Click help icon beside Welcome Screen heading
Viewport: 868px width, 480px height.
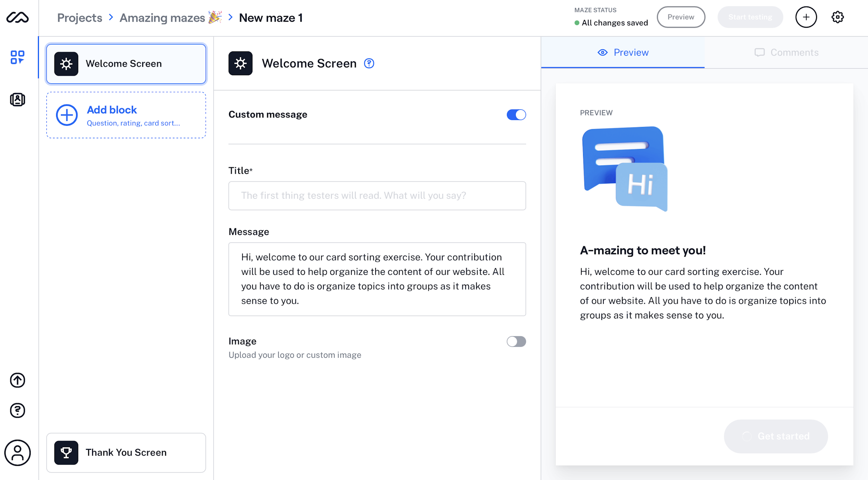(x=369, y=64)
